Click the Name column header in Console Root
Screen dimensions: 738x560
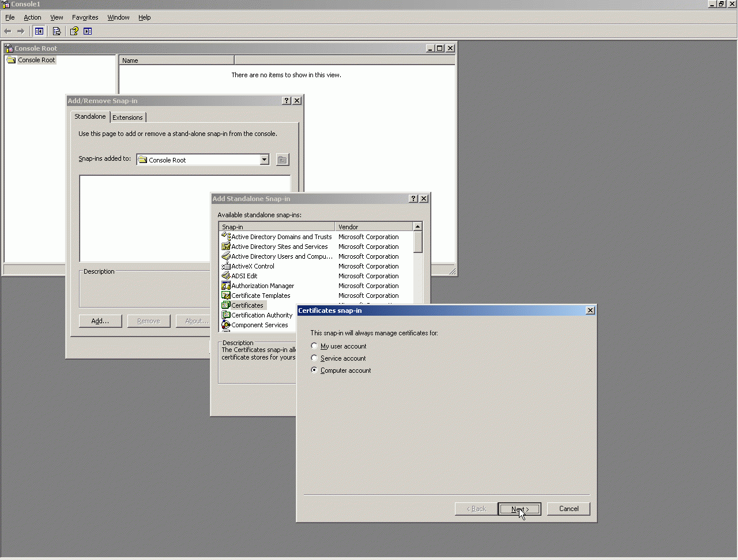[176, 60]
